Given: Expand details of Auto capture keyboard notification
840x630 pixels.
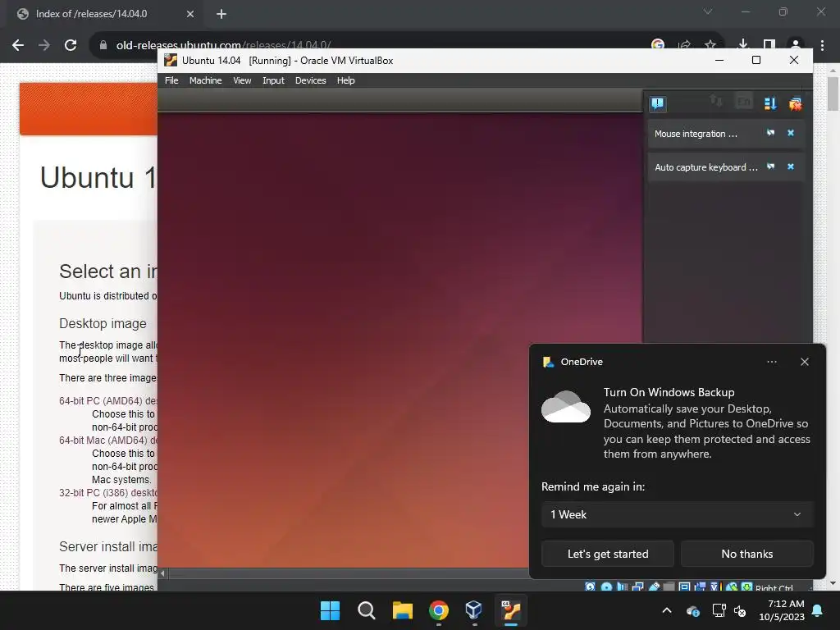Looking at the screenshot, I should pos(770,167).
